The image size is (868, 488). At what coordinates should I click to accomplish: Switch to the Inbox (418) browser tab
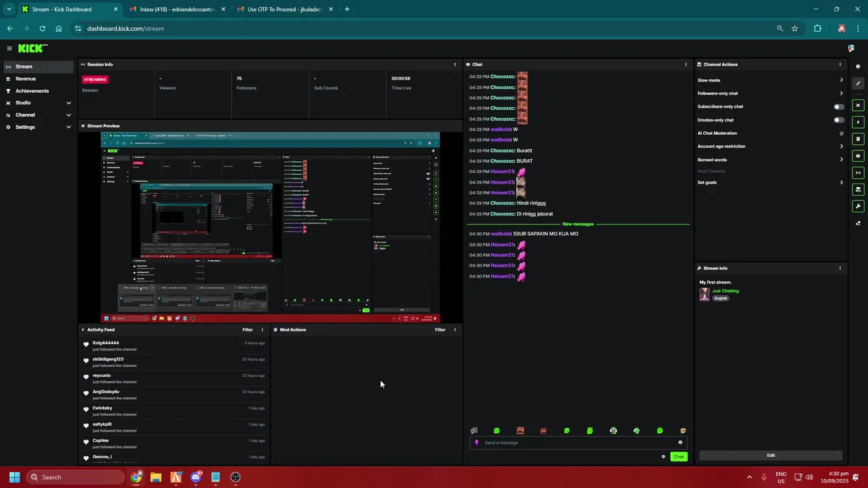pyautogui.click(x=177, y=9)
